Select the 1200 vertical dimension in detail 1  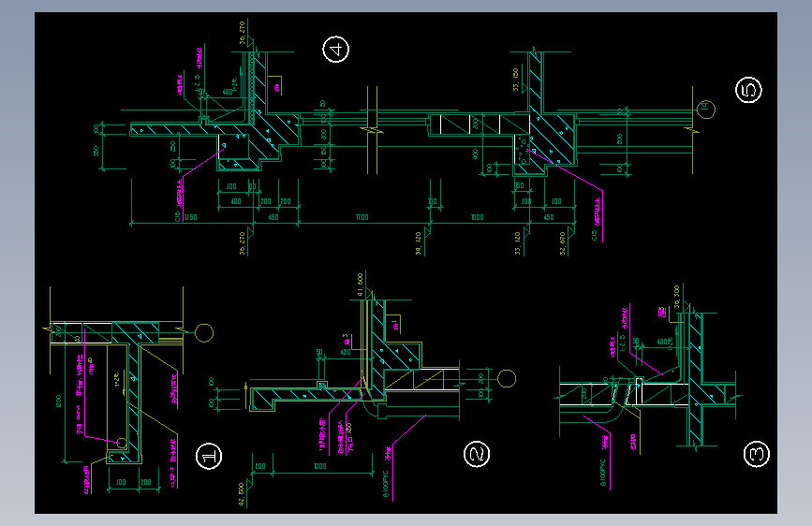coord(58,402)
